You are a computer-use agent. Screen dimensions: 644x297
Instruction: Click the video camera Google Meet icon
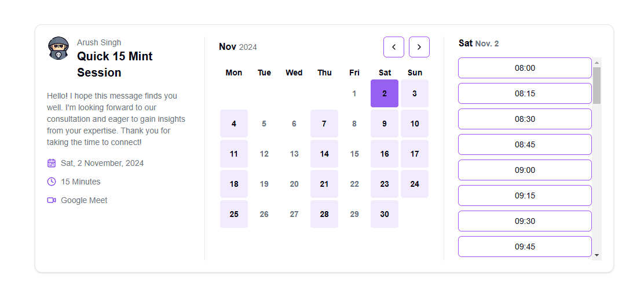click(52, 200)
